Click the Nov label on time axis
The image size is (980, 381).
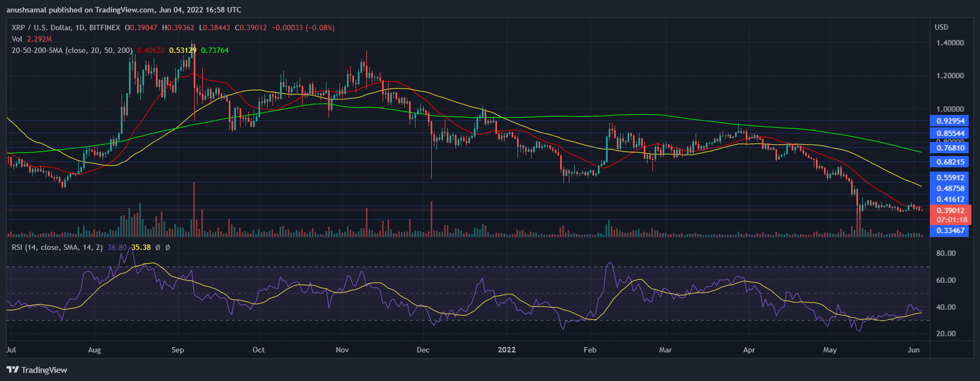342,350
